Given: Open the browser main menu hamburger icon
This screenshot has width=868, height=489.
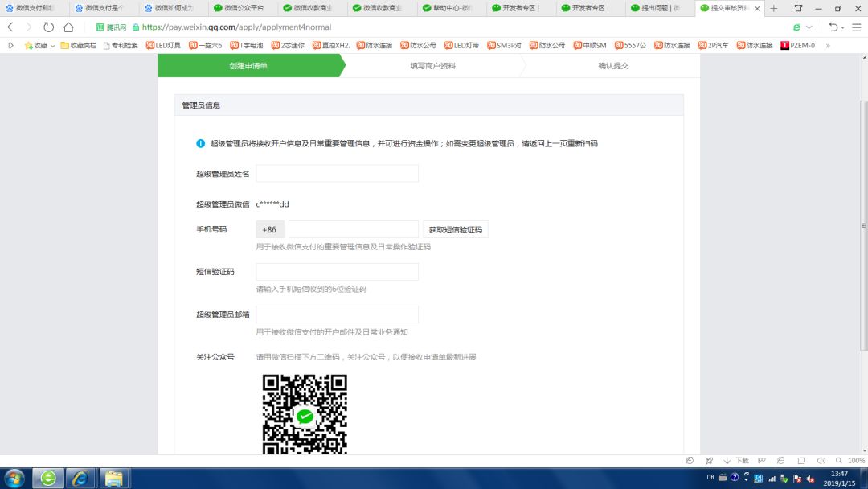Looking at the screenshot, I should (x=857, y=27).
